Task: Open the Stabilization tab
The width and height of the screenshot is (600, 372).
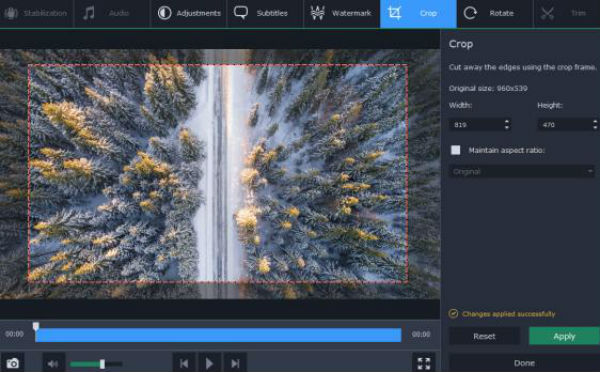Action: (36, 13)
